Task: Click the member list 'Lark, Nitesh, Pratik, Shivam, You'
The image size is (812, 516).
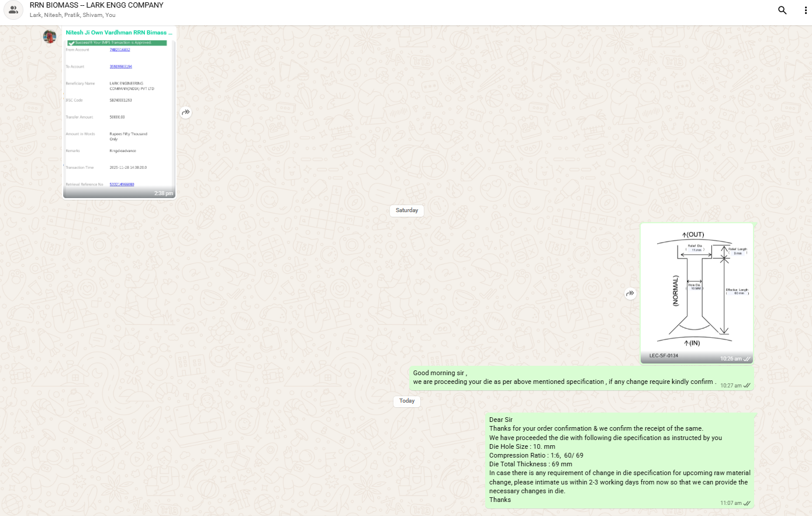Action: point(72,15)
